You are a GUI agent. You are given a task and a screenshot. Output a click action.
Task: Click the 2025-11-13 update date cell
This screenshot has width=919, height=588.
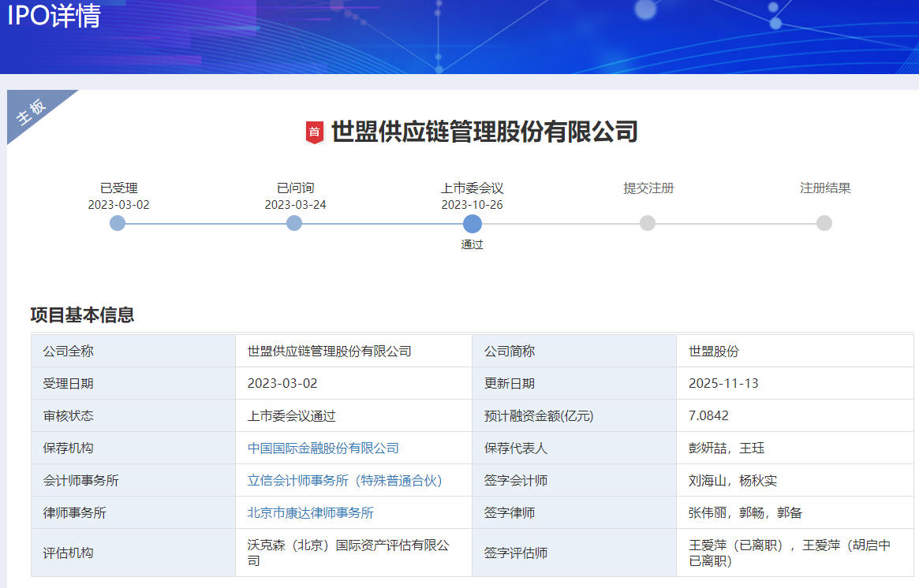click(x=723, y=383)
